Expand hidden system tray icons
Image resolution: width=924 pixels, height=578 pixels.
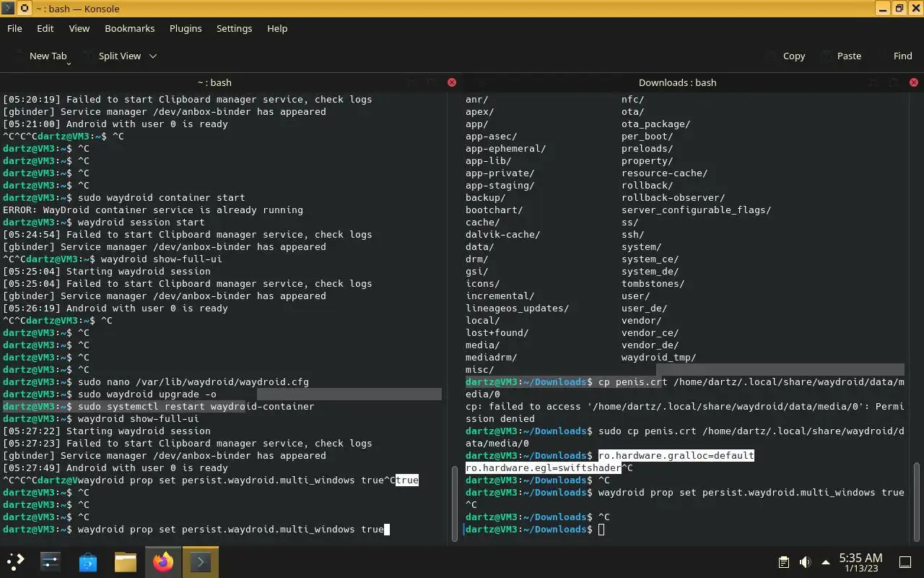pyautogui.click(x=826, y=562)
